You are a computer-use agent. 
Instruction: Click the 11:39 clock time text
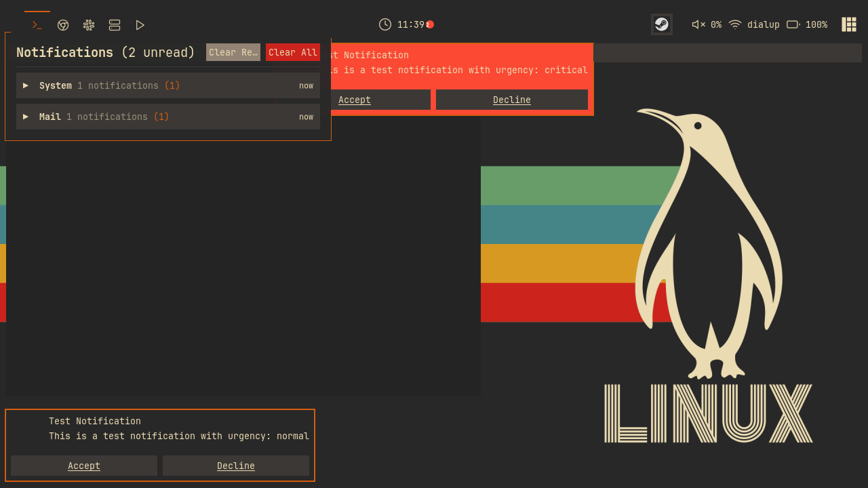(411, 24)
